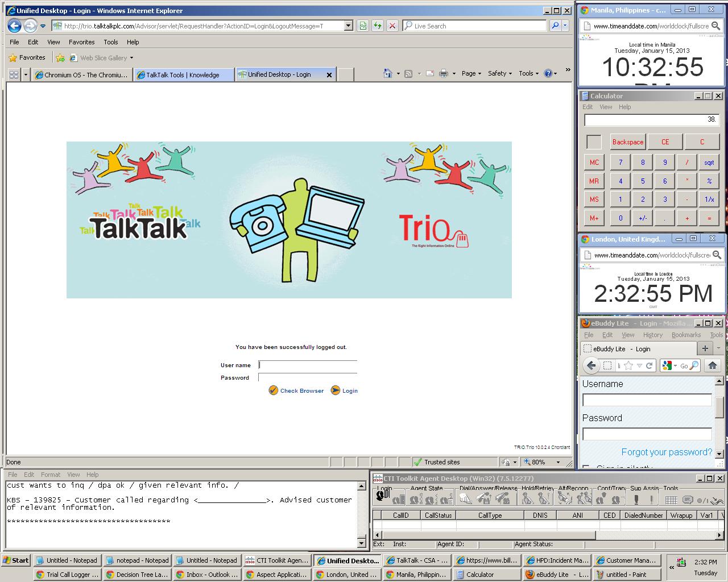This screenshot has height=582, width=728.
Task: Open the IE File menu
Action: tap(14, 42)
